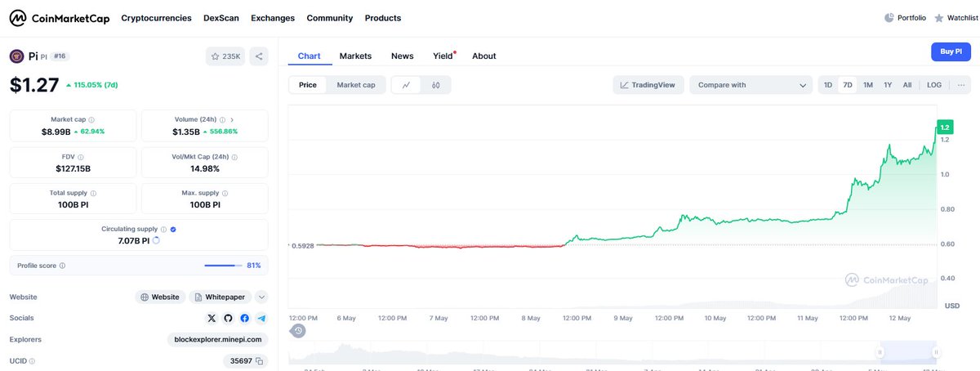Click chart history clock icon
Screen dimensions: 980x371
tap(298, 330)
